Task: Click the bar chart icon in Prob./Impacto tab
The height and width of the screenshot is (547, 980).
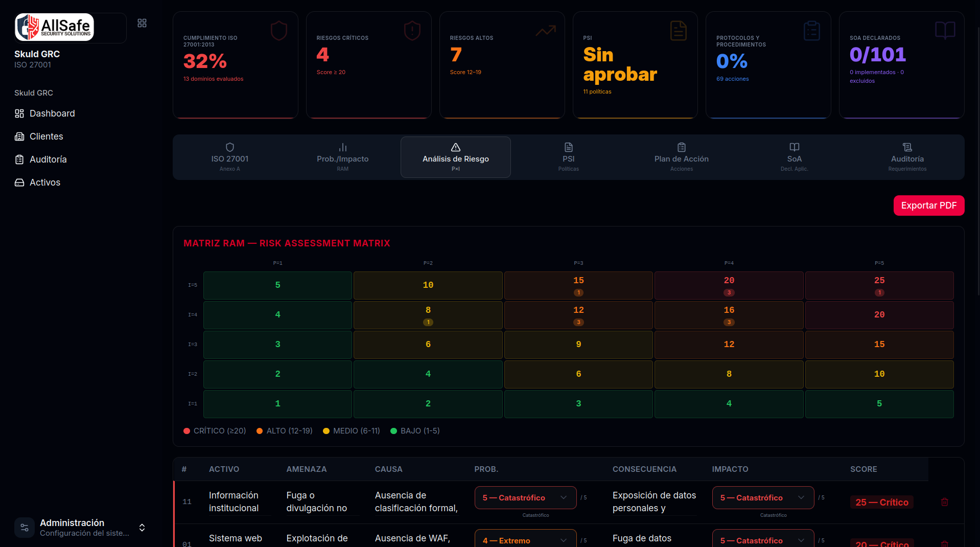Action: pyautogui.click(x=343, y=147)
